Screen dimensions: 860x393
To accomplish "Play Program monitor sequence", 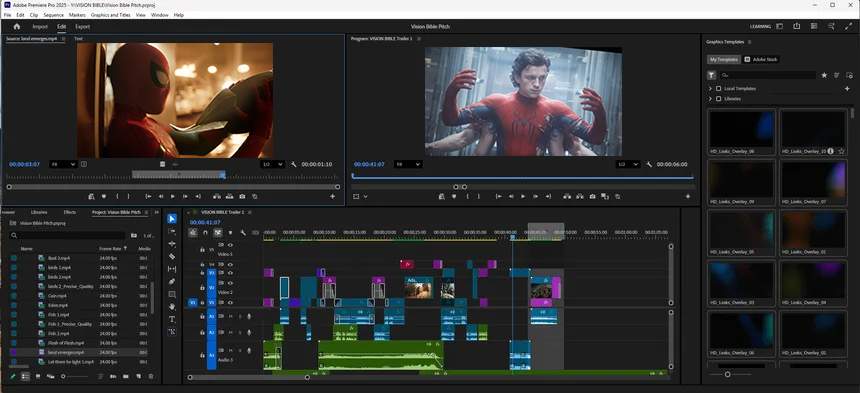I will click(x=523, y=196).
